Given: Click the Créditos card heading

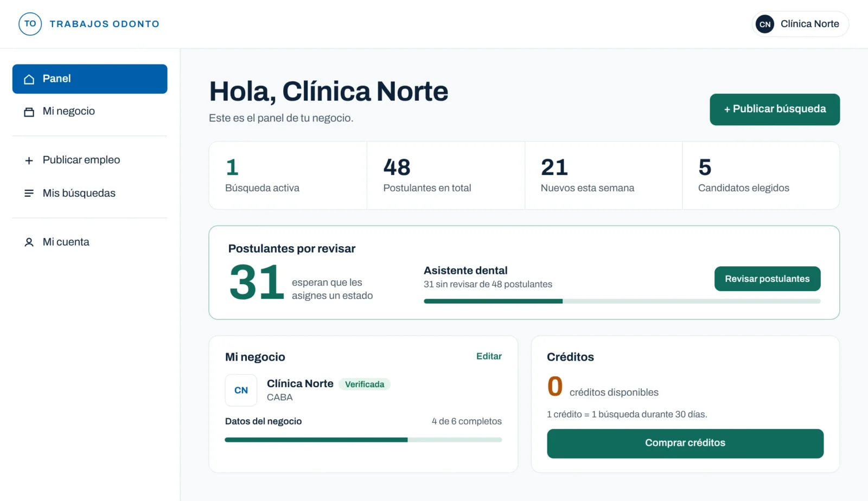Looking at the screenshot, I should tap(570, 357).
